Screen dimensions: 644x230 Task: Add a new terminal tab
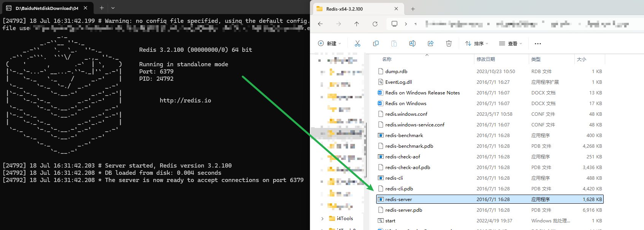click(x=102, y=8)
